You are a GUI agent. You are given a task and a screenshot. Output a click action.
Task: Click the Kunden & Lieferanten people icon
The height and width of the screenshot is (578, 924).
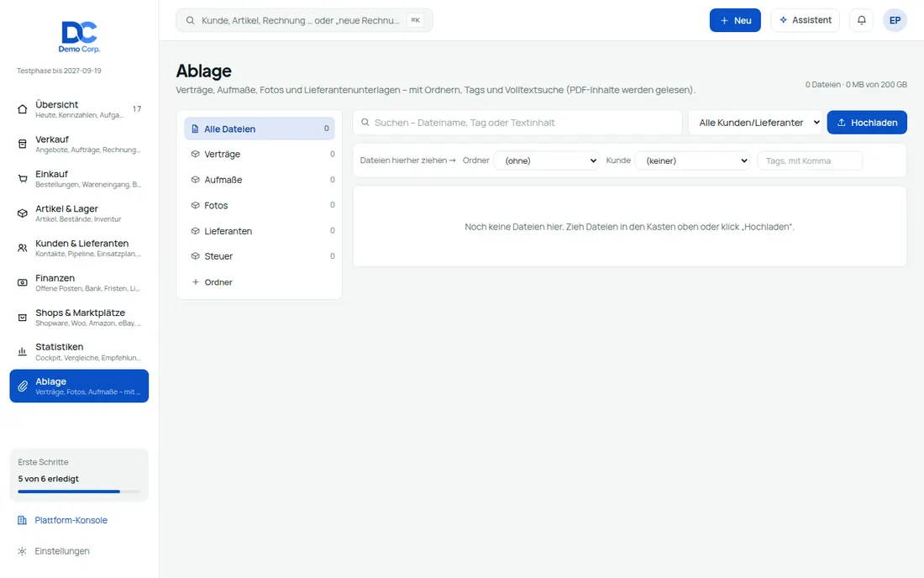click(23, 248)
